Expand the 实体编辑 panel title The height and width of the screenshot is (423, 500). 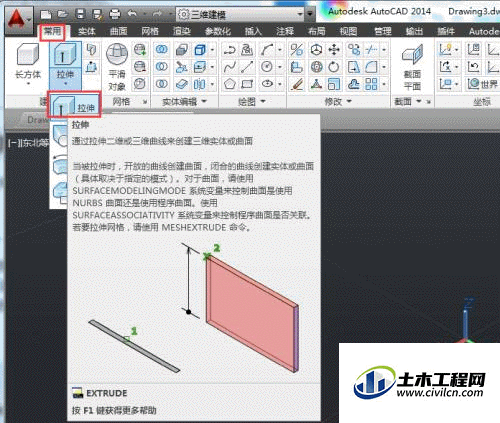(184, 101)
